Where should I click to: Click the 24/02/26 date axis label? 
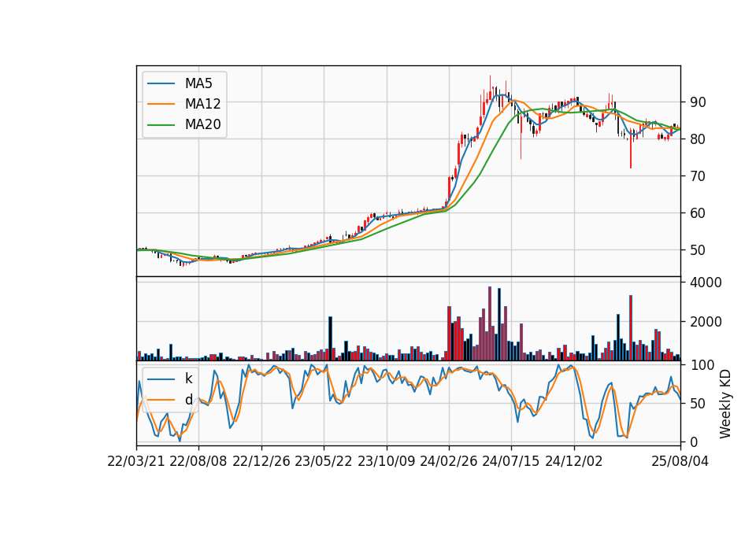click(x=449, y=462)
